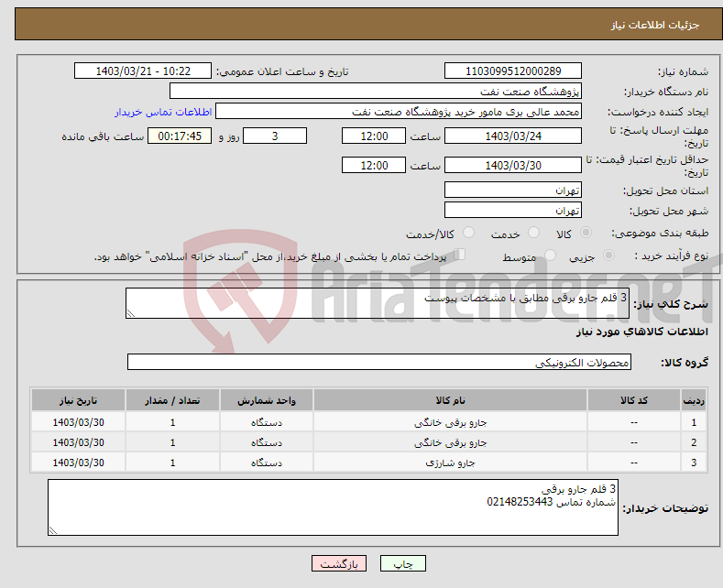Viewport: 723px width, 588px height.
Task: Click جارو برقی خانگی in row 1
Action: click(x=450, y=422)
